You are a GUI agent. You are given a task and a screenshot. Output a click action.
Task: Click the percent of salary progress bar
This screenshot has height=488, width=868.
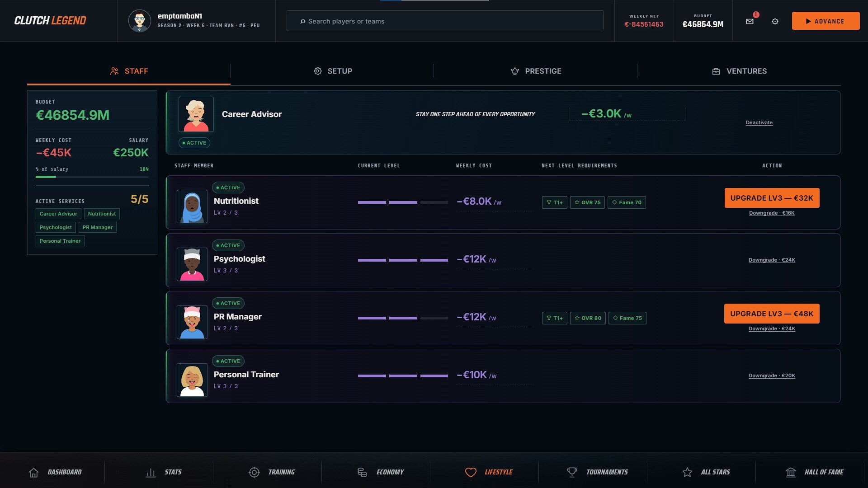pyautogui.click(x=92, y=177)
